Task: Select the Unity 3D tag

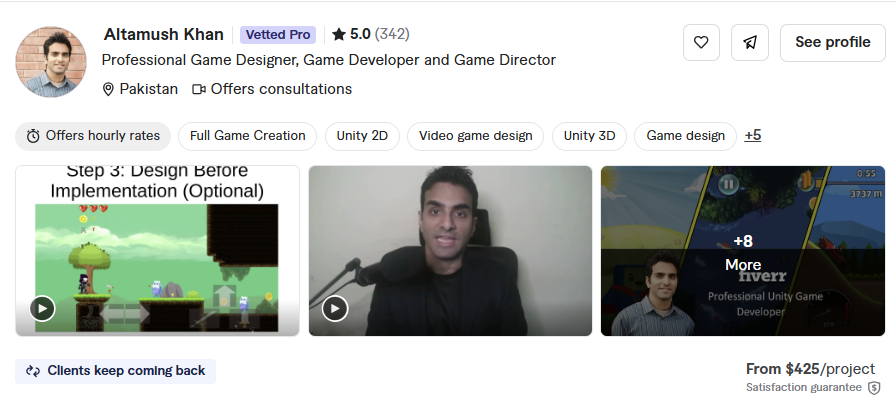Action: [589, 136]
